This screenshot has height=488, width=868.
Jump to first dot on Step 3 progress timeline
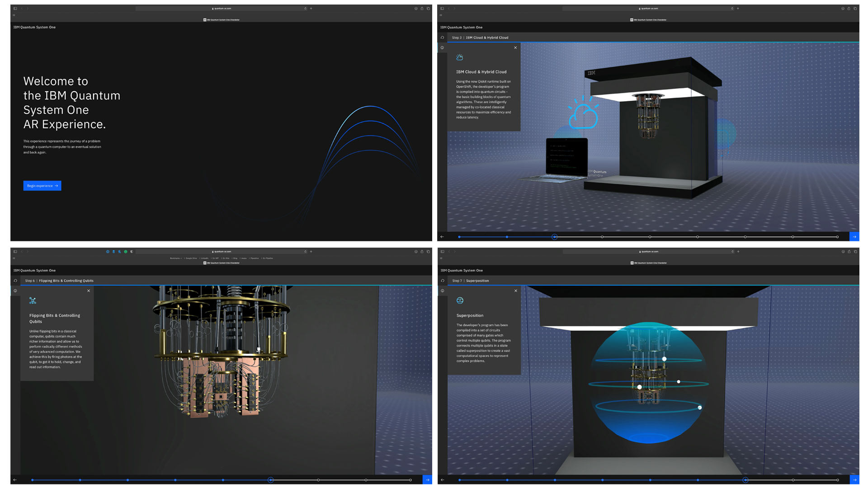click(459, 237)
